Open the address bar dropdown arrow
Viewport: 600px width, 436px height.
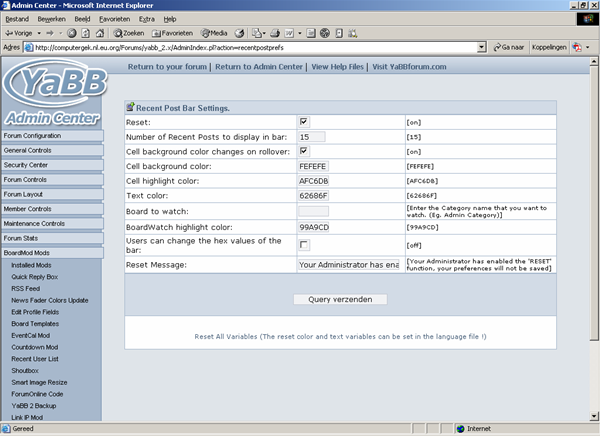click(x=482, y=47)
